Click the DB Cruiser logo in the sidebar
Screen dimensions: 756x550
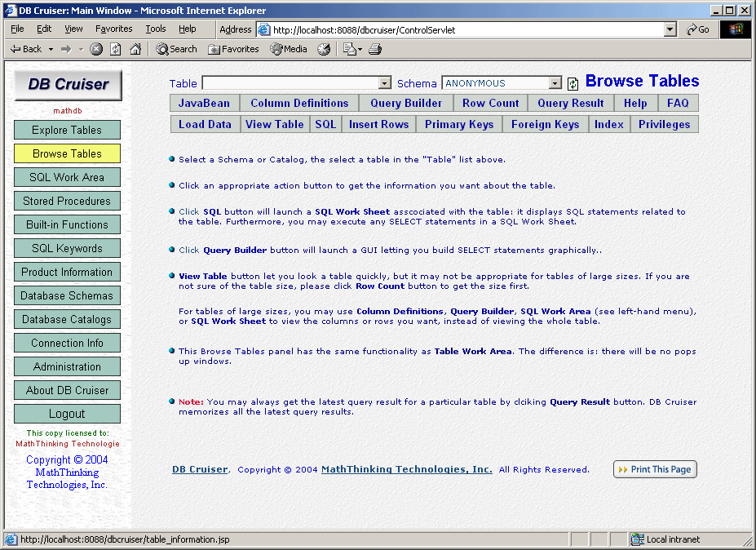[x=68, y=85]
